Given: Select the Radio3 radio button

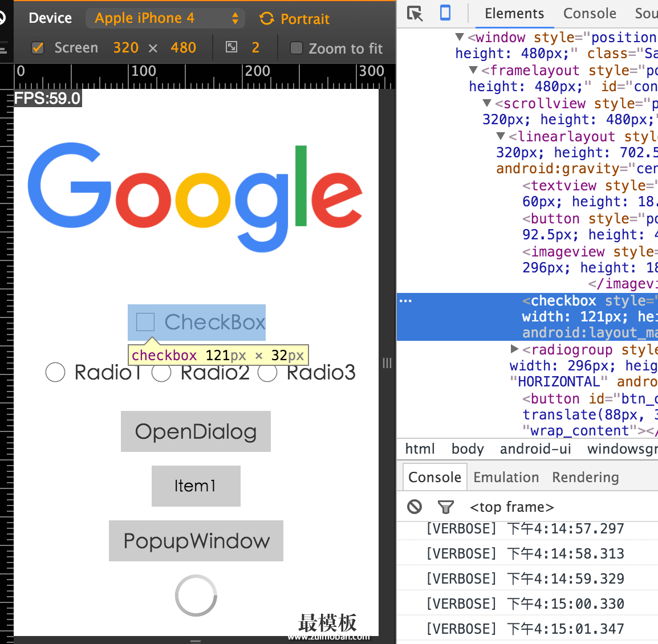Looking at the screenshot, I should click(267, 373).
